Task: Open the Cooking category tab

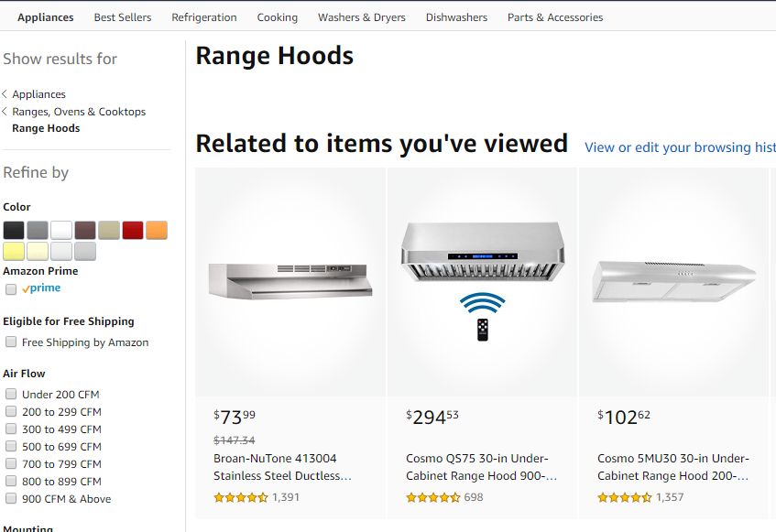Action: click(278, 16)
